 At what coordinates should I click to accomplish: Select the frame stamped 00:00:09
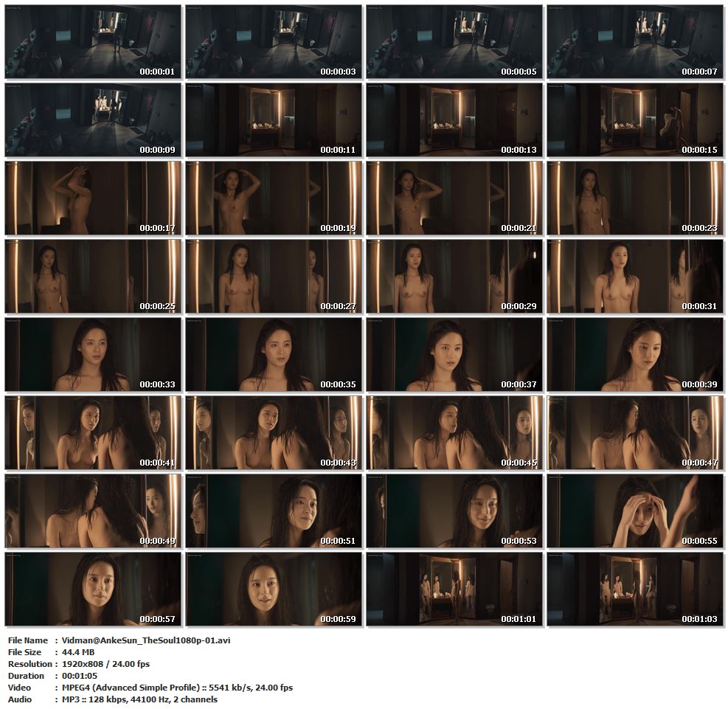pos(93,120)
